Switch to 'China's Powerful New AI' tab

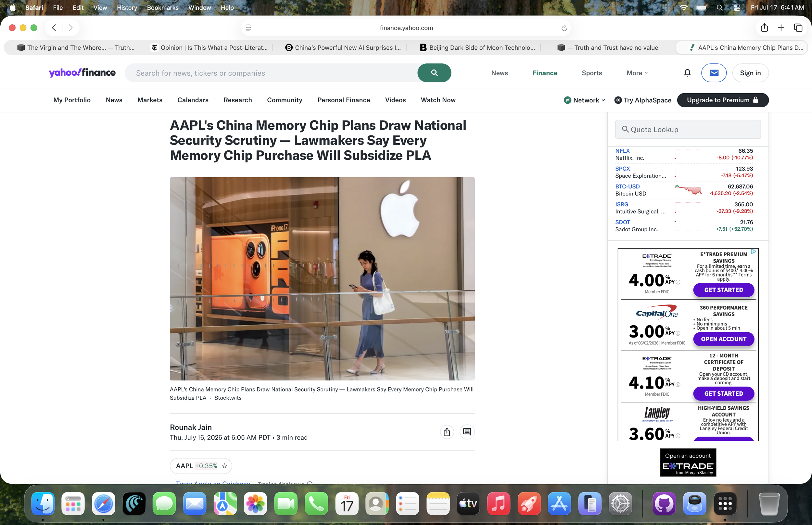coord(343,48)
